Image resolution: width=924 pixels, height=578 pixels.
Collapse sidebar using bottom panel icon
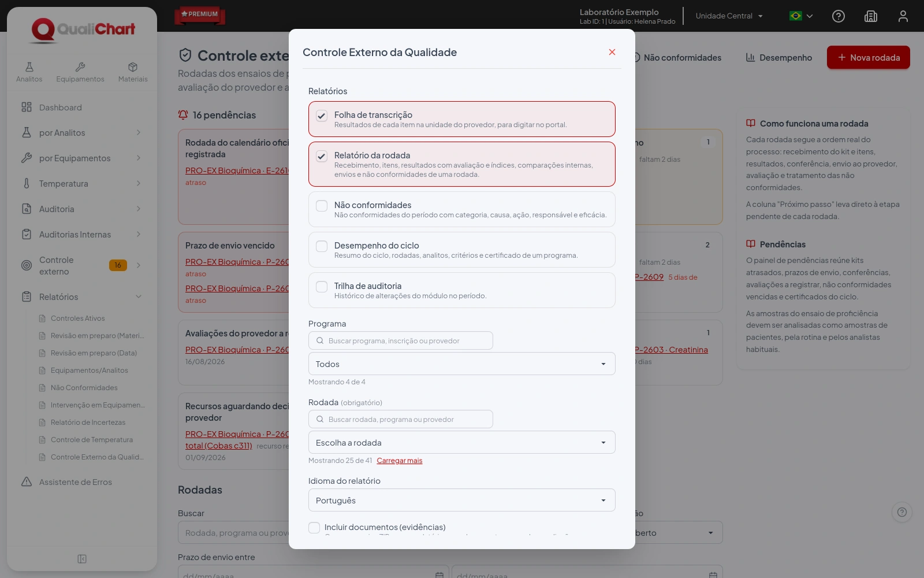[x=82, y=559]
